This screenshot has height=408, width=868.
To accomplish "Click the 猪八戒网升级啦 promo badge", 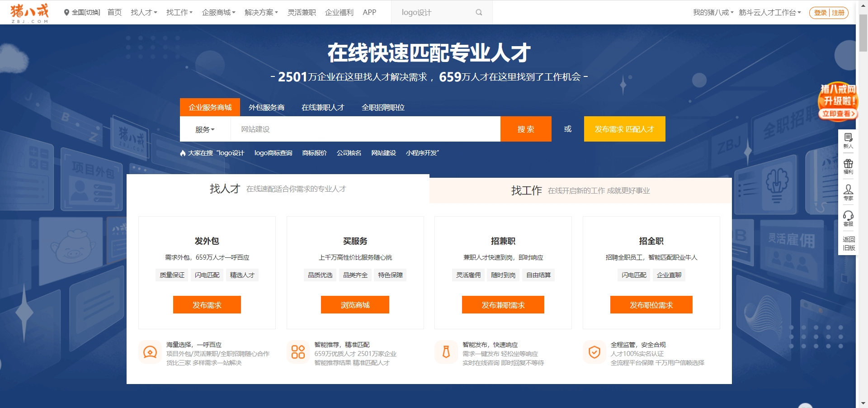I will (838, 101).
